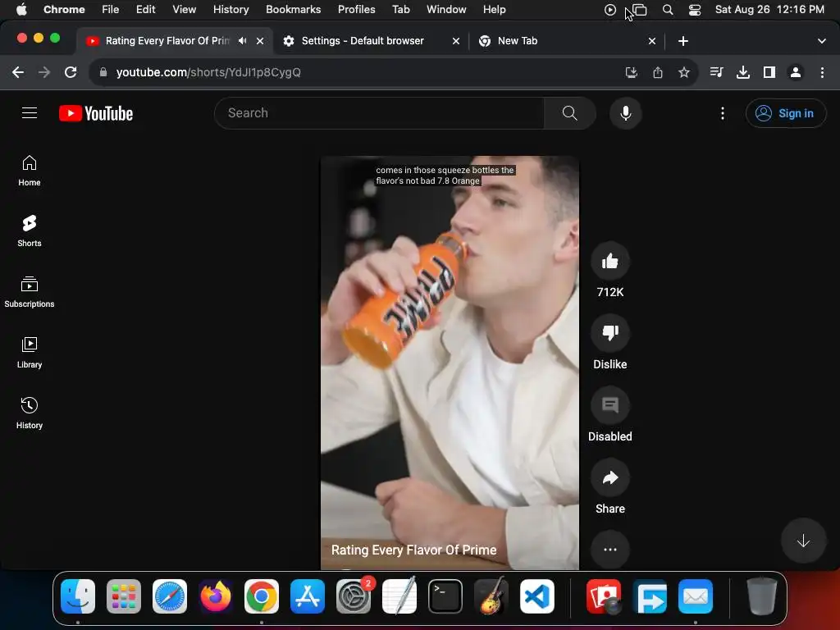Click the Sign in button
The width and height of the screenshot is (840, 630).
point(785,113)
